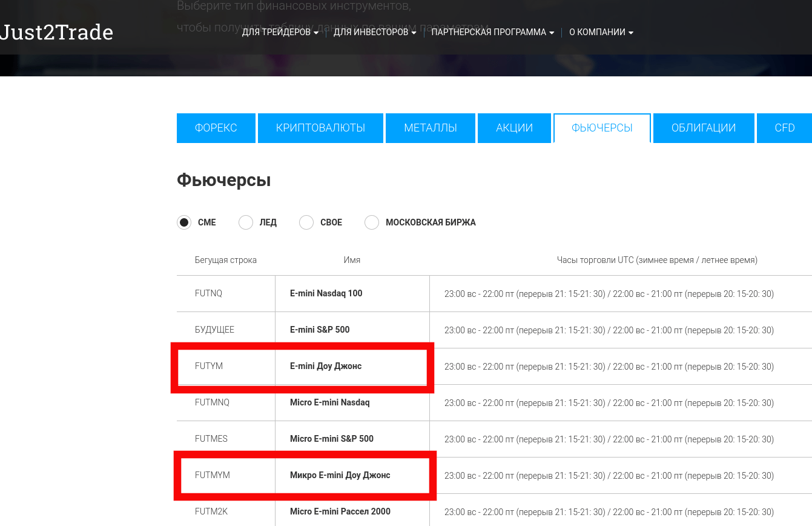Click the Микро E-mini Доу Джонс name
The height and width of the screenshot is (526, 812).
[x=340, y=475]
